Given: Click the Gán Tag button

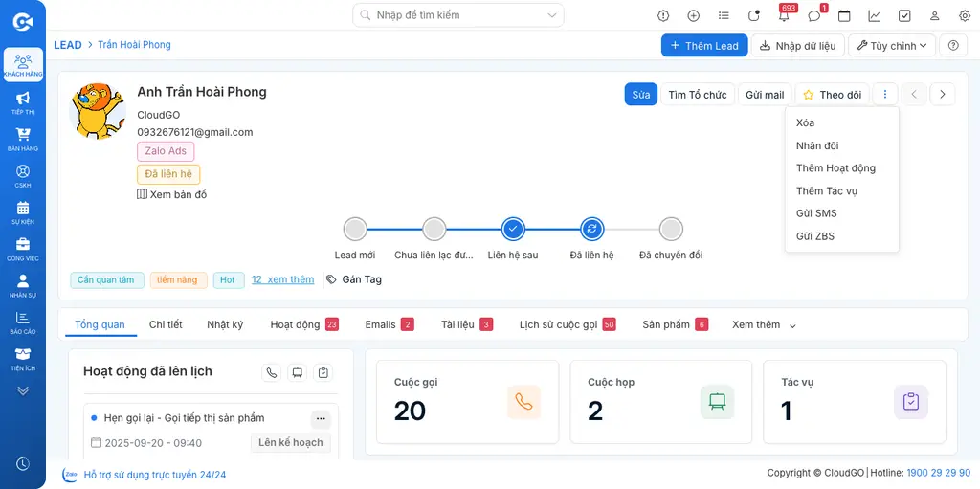Looking at the screenshot, I should point(354,279).
